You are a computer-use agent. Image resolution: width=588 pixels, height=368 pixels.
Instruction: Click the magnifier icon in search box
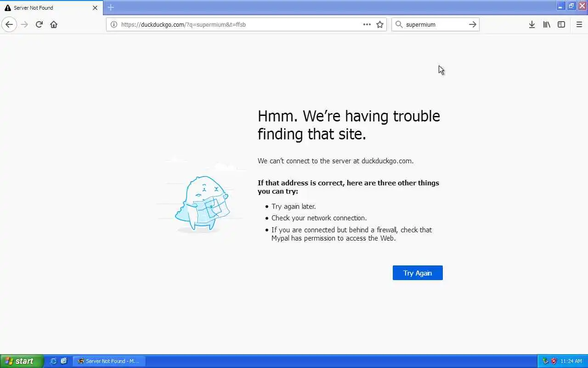click(x=399, y=24)
